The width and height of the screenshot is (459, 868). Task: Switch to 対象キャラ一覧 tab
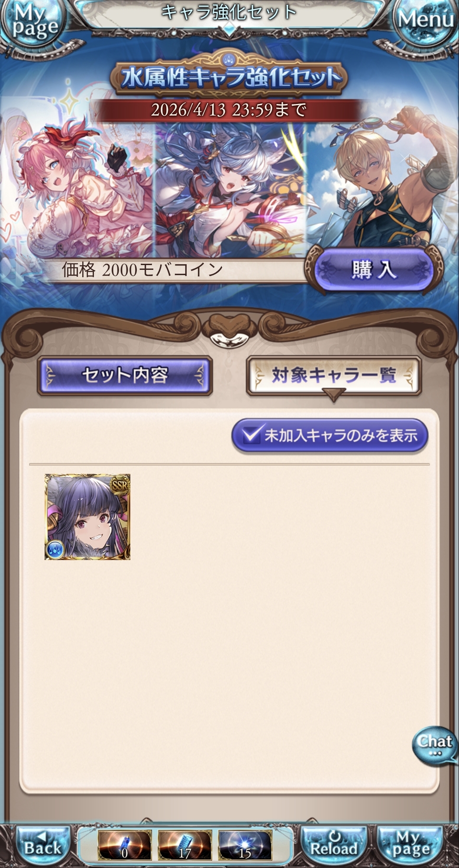[334, 376]
